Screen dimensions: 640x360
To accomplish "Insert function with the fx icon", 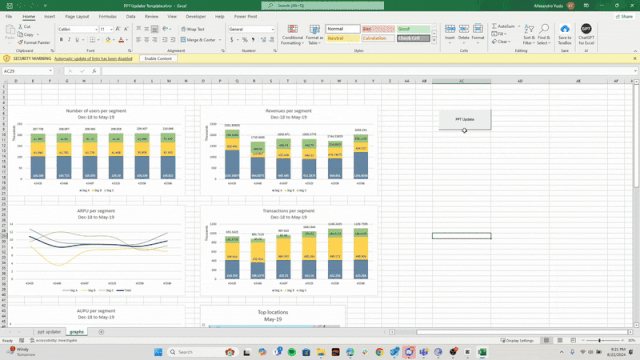I will point(94,71).
